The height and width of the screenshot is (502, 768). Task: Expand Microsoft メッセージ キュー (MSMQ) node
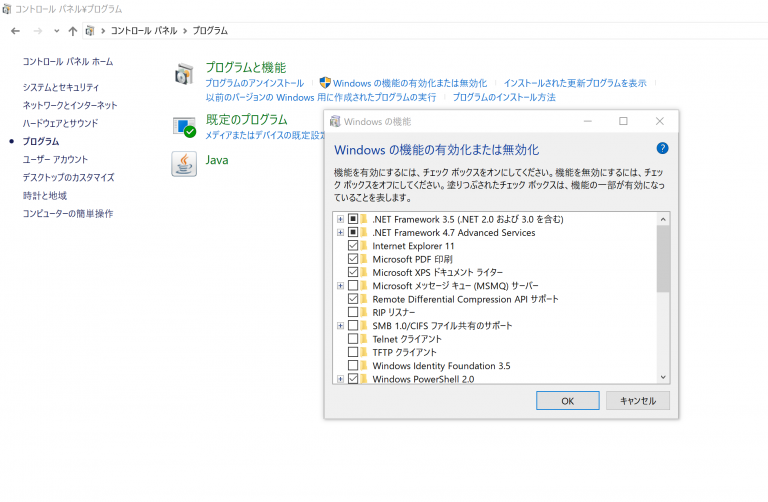point(340,286)
